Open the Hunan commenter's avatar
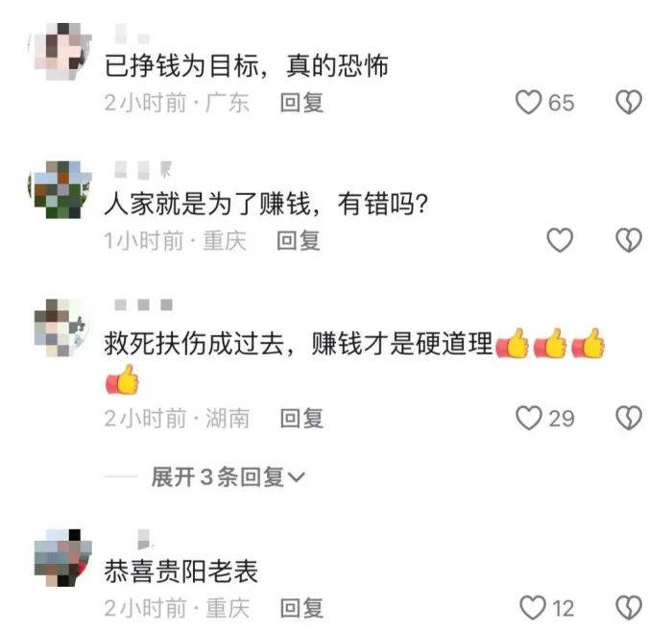This screenshot has height=631, width=672. [62, 328]
